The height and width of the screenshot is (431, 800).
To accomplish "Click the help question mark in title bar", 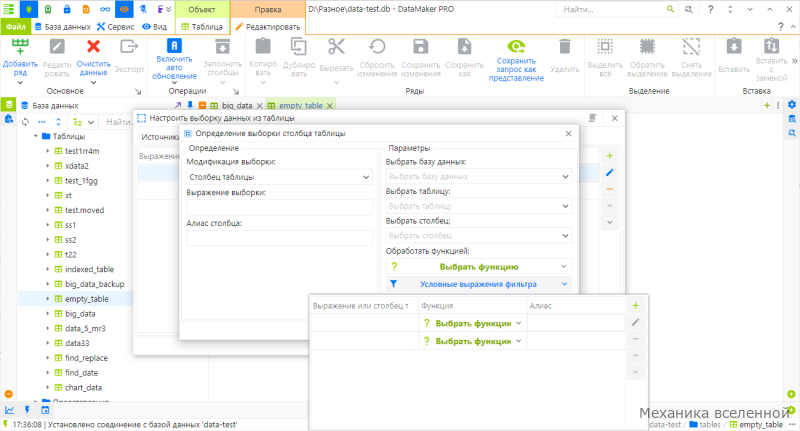I will (x=710, y=9).
